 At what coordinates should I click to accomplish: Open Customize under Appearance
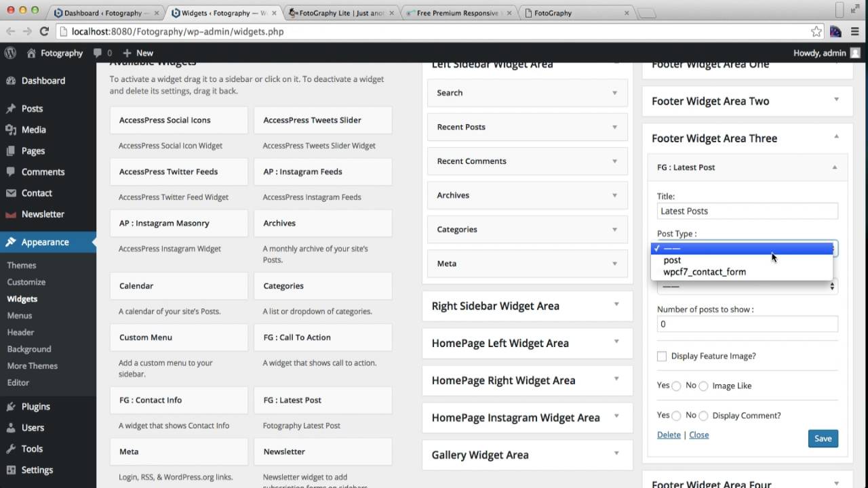click(x=26, y=282)
